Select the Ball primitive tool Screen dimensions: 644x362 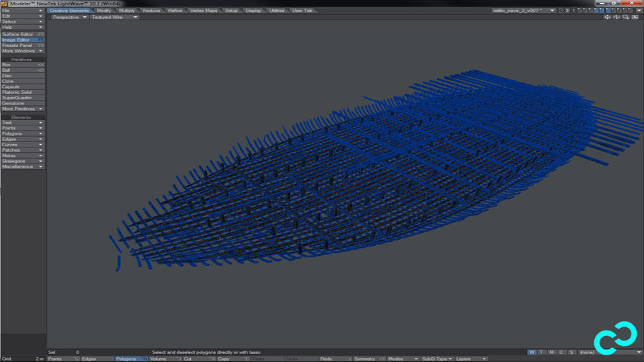click(x=23, y=70)
